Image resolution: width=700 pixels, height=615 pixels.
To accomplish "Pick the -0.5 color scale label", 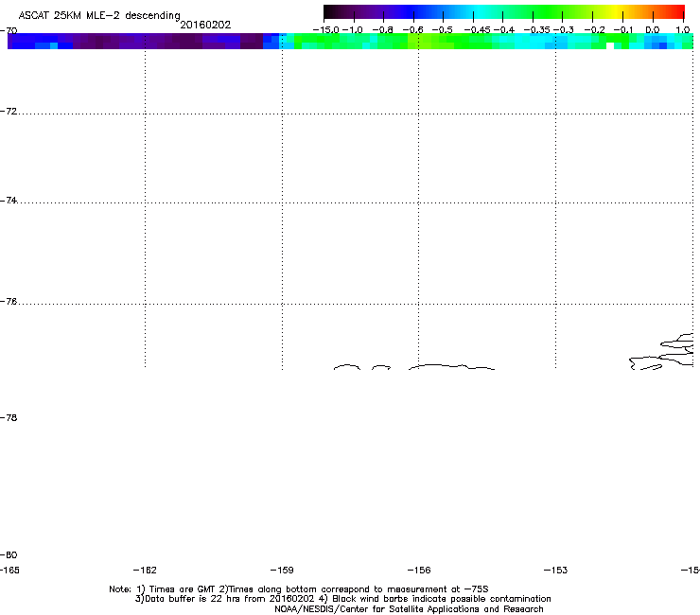I will tap(443, 30).
